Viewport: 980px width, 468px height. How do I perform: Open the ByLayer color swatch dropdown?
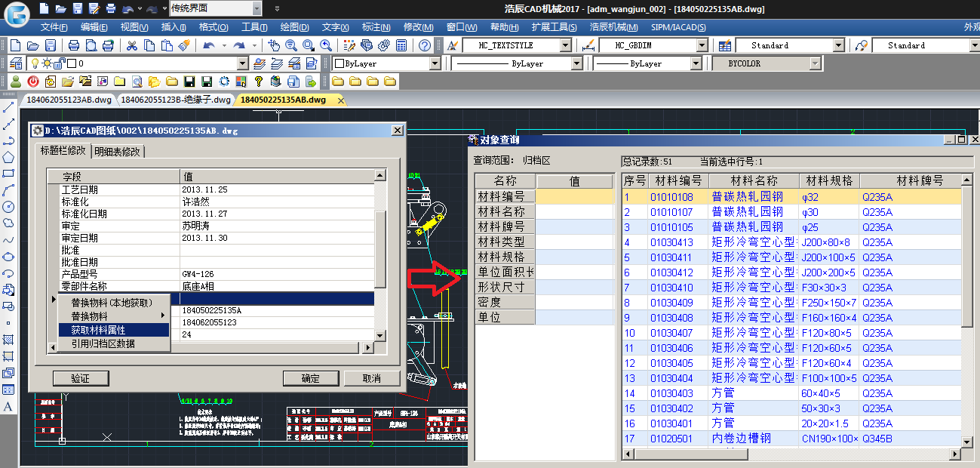pyautogui.click(x=434, y=64)
